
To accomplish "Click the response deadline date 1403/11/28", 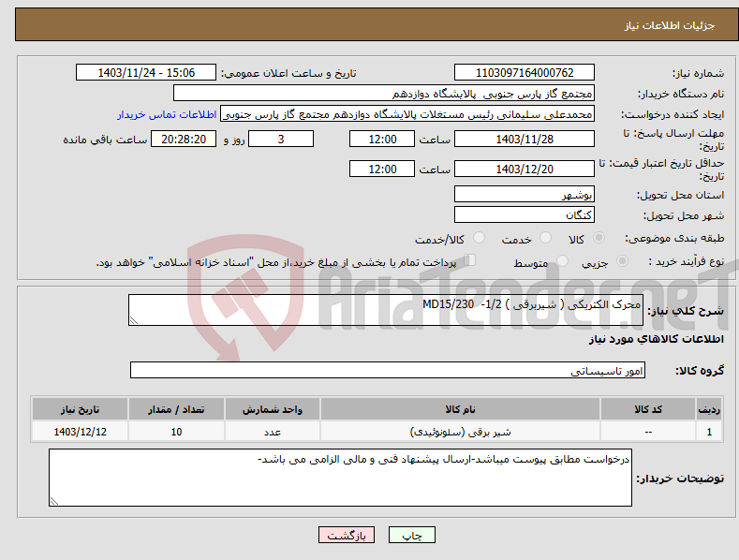I will [x=525, y=139].
